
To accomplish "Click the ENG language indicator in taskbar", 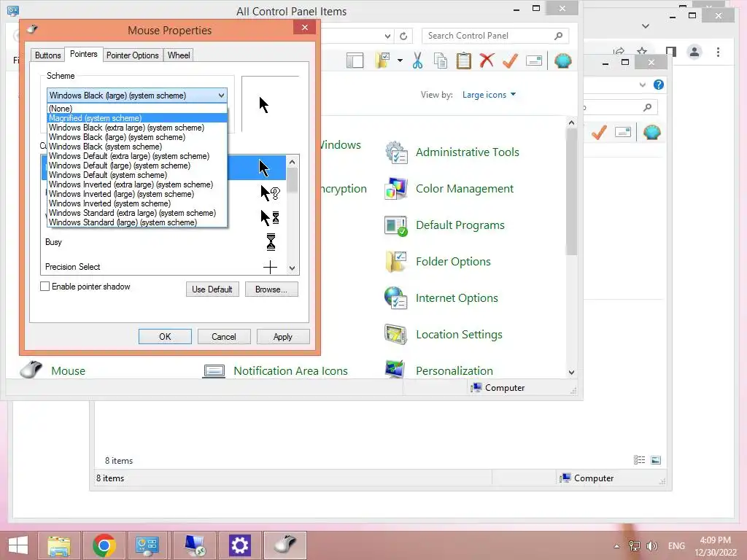I will 676,546.
